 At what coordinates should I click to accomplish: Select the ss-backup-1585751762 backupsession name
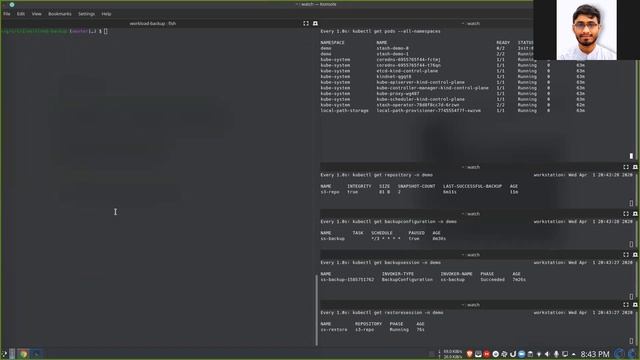(x=347, y=280)
